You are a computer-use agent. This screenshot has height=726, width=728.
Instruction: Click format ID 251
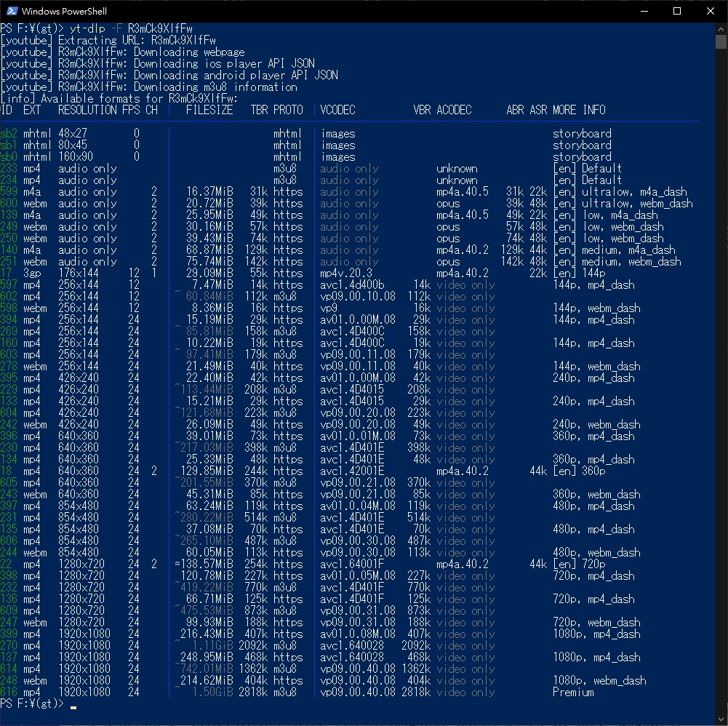9,261
